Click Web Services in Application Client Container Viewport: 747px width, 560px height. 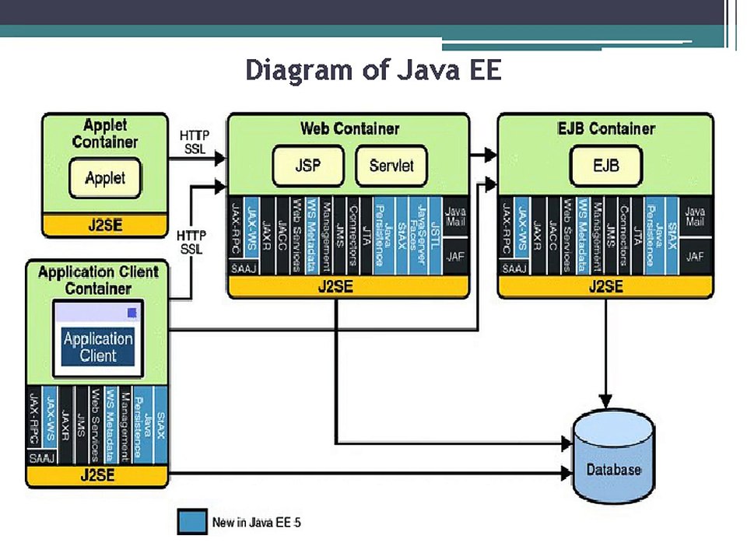coord(96,425)
